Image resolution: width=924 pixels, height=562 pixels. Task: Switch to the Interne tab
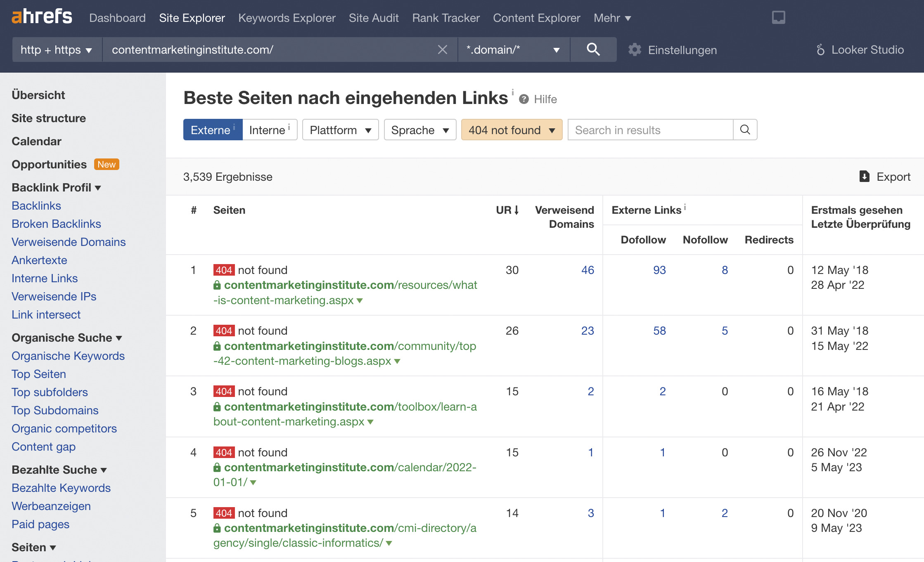point(268,130)
